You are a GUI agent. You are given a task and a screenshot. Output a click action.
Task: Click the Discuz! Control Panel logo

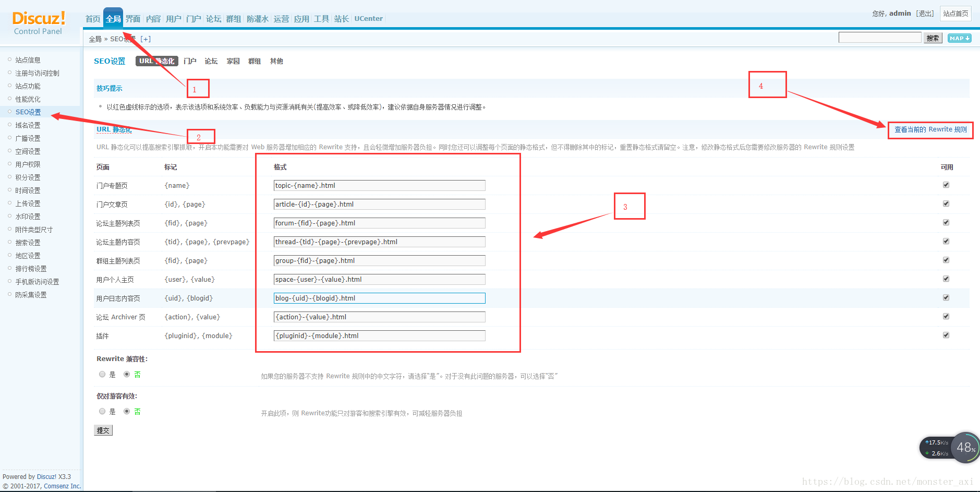[x=39, y=23]
